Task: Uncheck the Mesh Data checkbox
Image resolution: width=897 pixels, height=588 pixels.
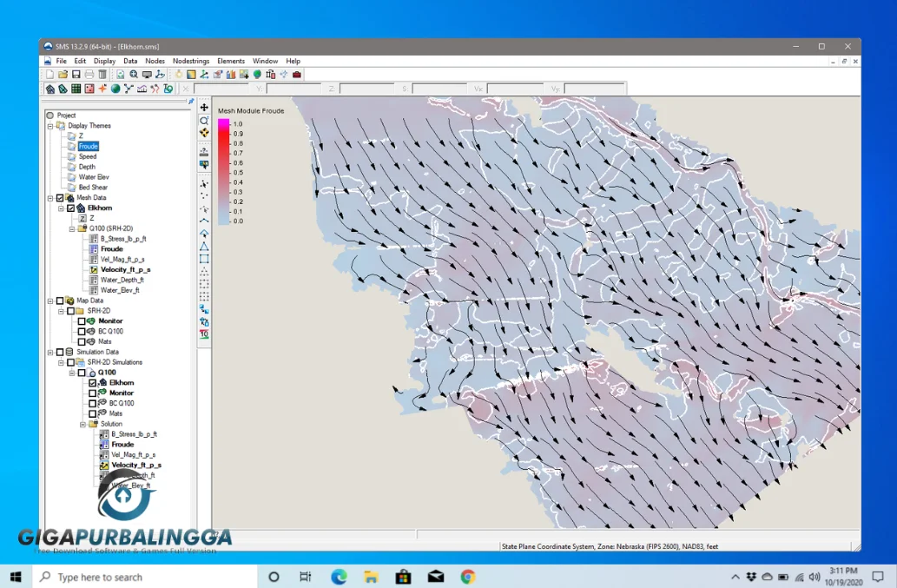Action: tap(60, 198)
